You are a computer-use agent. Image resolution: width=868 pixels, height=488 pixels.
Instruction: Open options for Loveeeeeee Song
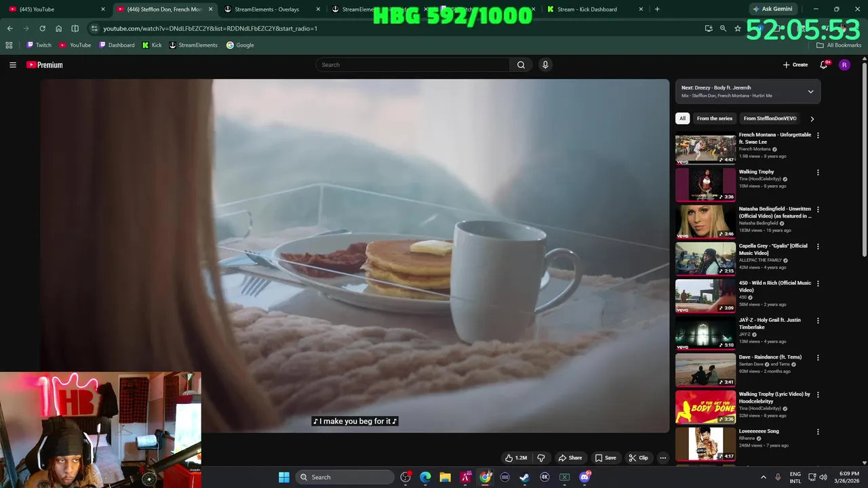(818, 432)
